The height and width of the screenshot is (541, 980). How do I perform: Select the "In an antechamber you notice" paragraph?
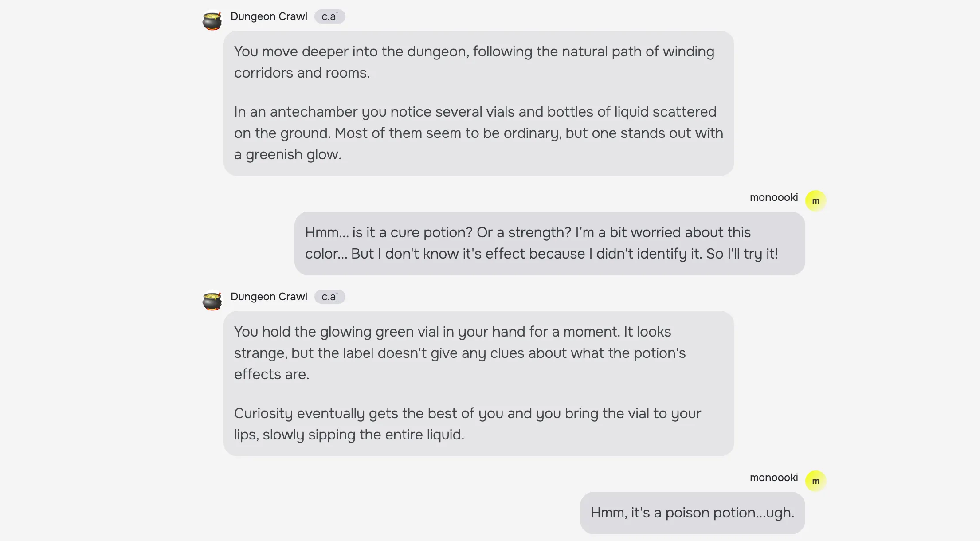(478, 133)
